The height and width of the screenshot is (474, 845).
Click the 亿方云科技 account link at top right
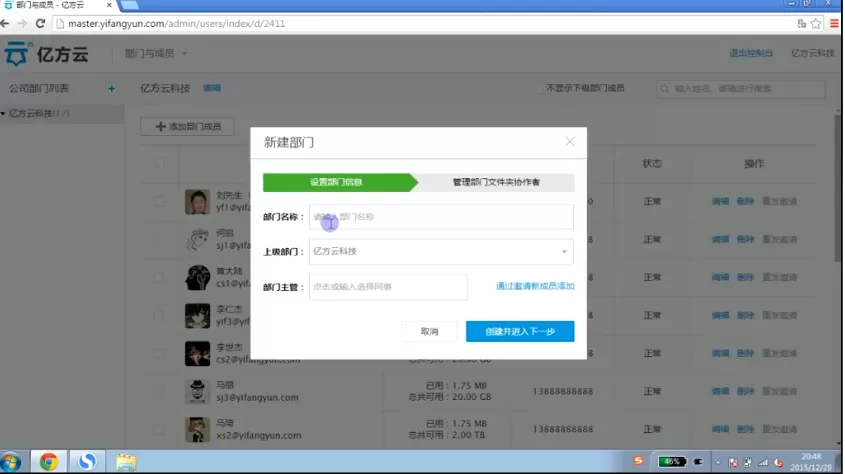pyautogui.click(x=813, y=53)
